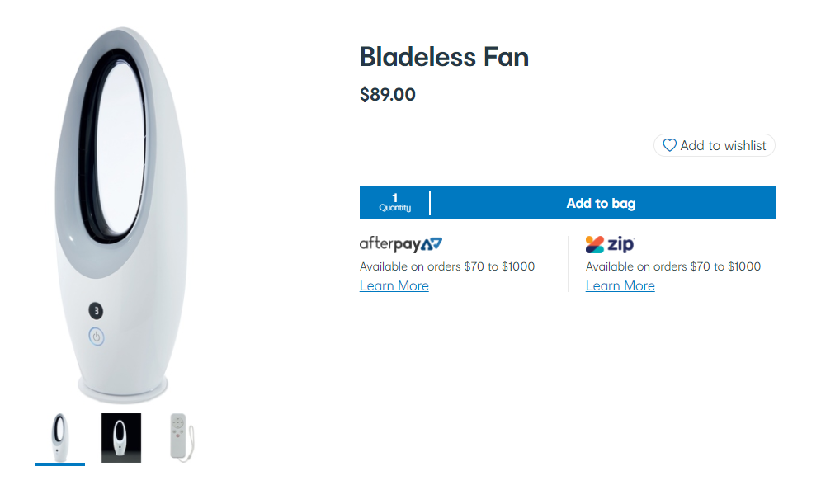The image size is (821, 504).
Task: Click the blue underline below first thumbnail
Action: click(x=60, y=465)
